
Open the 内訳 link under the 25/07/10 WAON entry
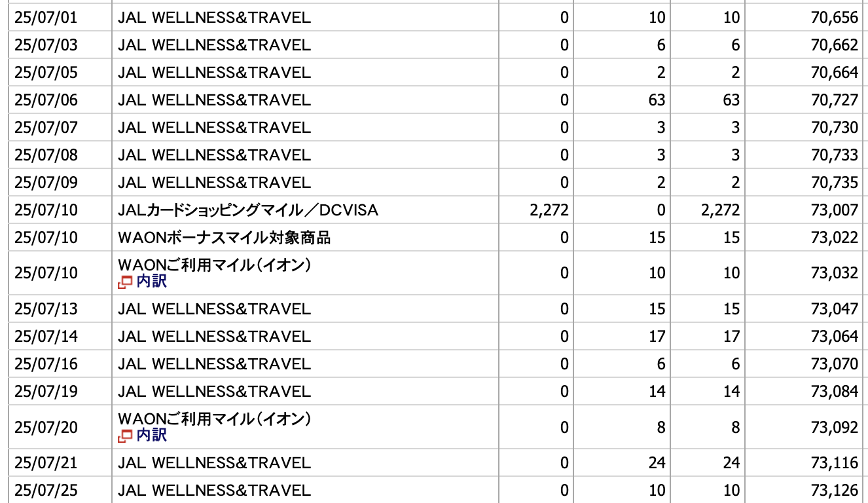(x=151, y=282)
